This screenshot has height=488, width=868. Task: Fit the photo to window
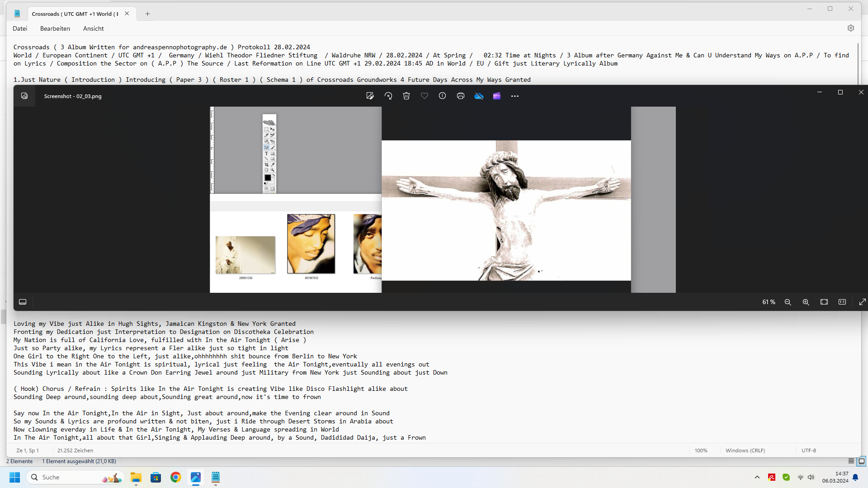tap(824, 302)
